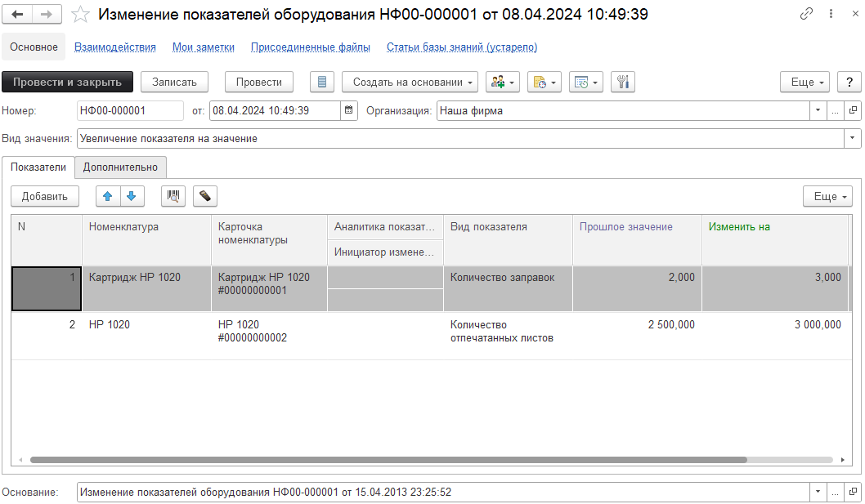Click the data collection terminal icon

205,196
